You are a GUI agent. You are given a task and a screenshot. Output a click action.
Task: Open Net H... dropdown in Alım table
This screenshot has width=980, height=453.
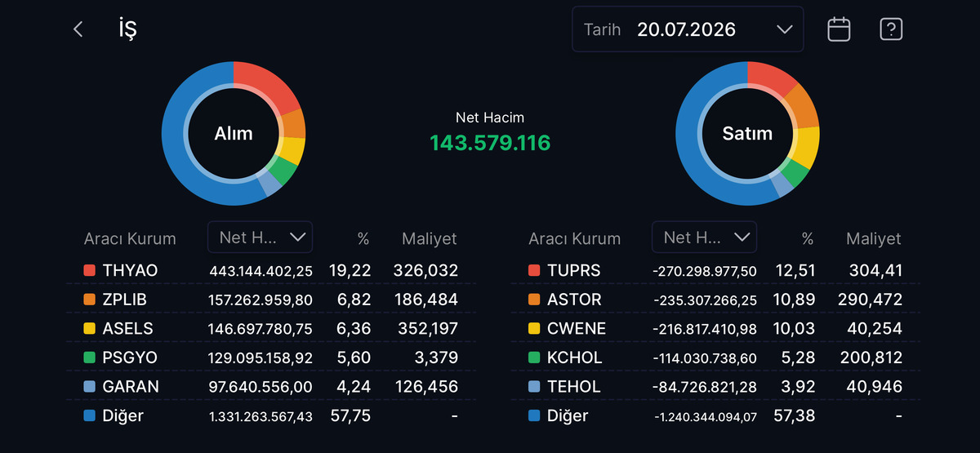click(x=260, y=237)
